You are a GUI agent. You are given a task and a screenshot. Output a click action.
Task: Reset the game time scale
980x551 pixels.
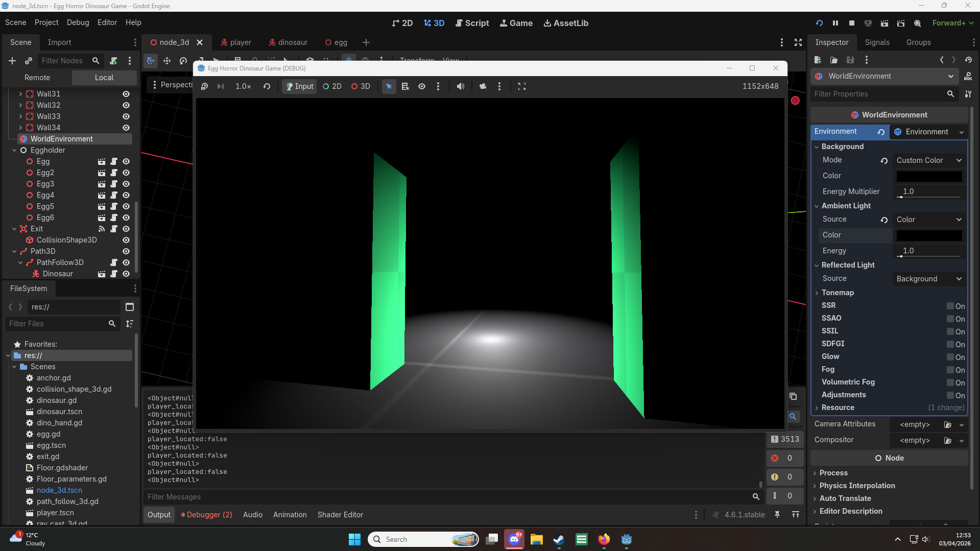tap(267, 86)
